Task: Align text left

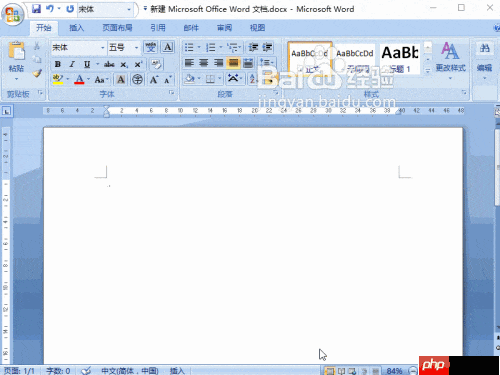Action: coord(189,63)
